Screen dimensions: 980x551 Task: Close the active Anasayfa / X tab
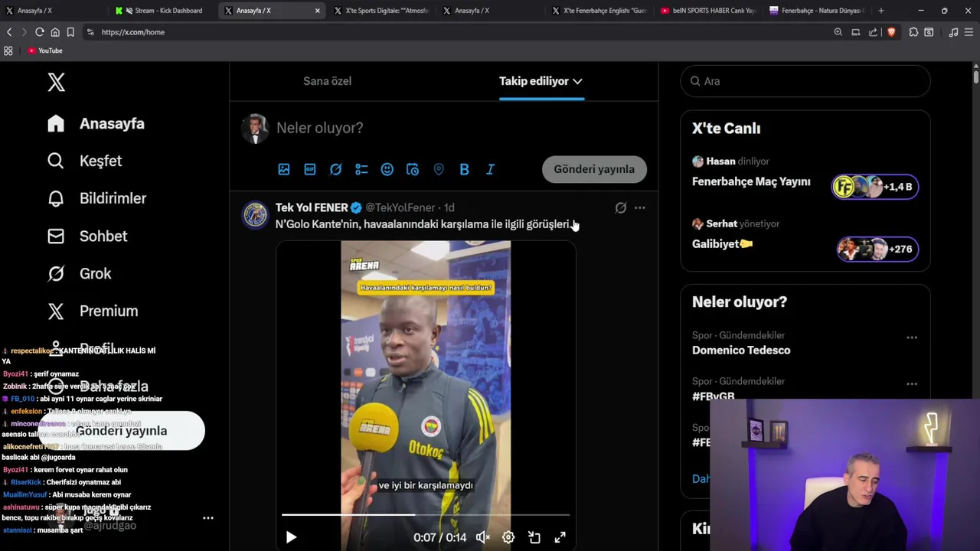317,11
